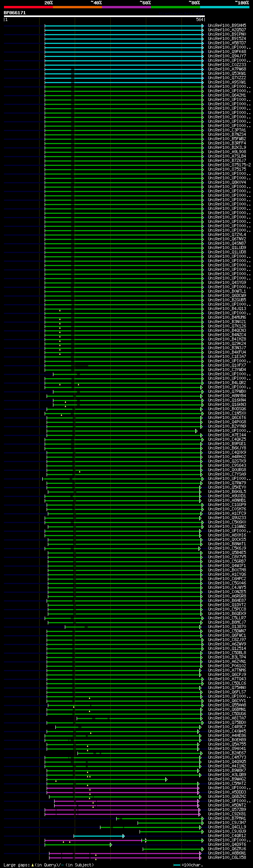Click the UniRef100_Q13670 label
Viewport: 253px width, 868px height.
point(227,627)
